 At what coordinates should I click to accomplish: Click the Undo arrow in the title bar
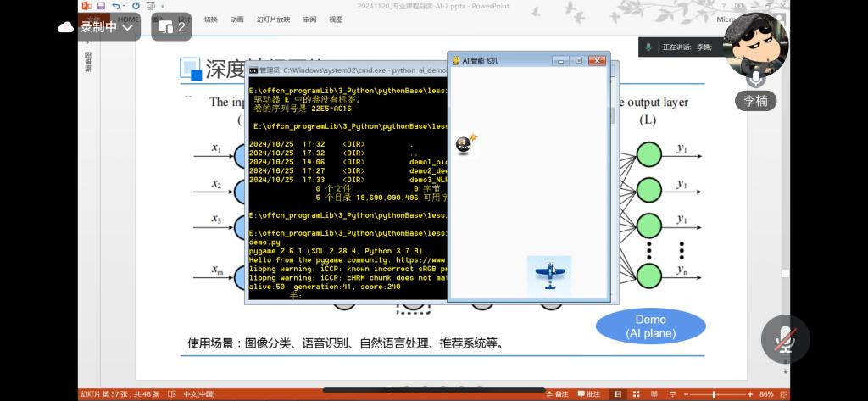[x=115, y=6]
